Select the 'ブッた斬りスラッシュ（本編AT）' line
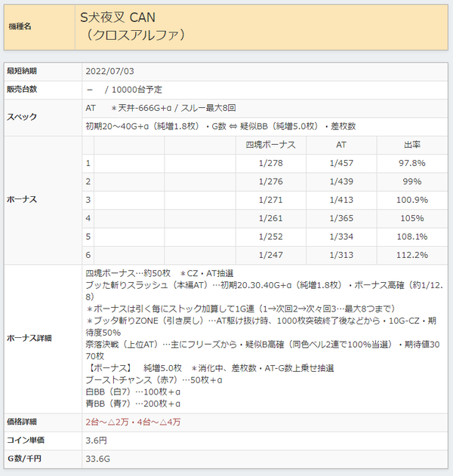Viewport: 453px width, 476px height. 264,291
